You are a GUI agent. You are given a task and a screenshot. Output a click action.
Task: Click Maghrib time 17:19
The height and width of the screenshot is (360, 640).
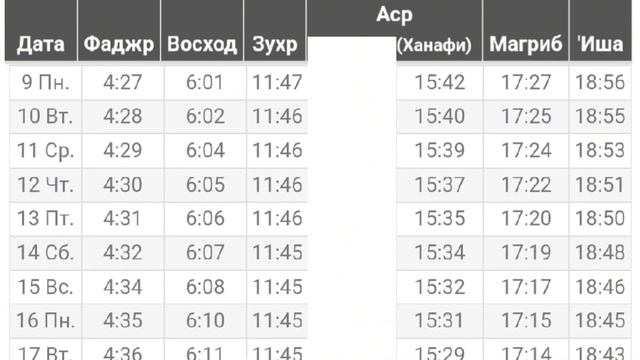(x=526, y=252)
